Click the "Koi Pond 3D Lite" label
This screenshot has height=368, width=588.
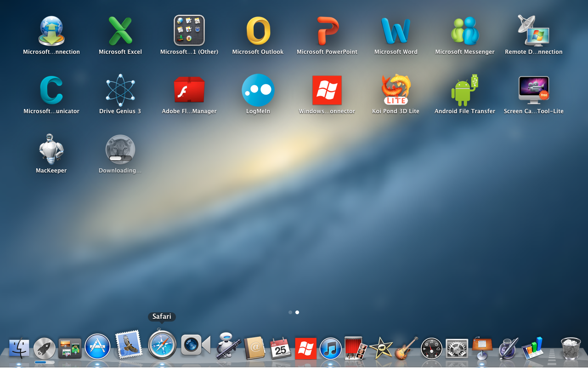[396, 111]
